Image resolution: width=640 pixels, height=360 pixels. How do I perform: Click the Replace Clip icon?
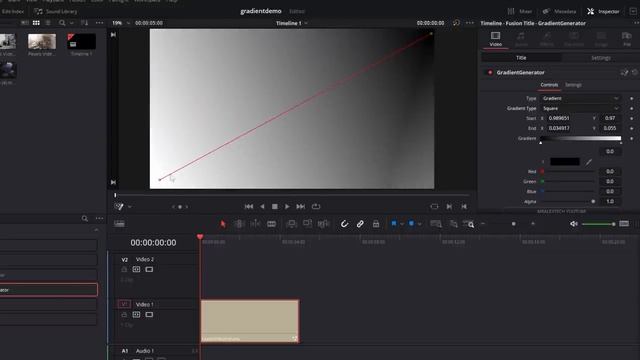point(323,224)
